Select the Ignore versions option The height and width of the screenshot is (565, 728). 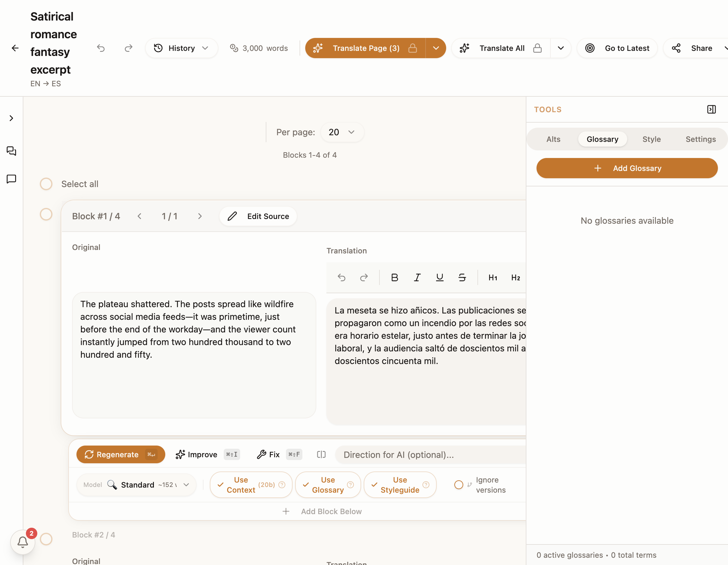tap(459, 485)
